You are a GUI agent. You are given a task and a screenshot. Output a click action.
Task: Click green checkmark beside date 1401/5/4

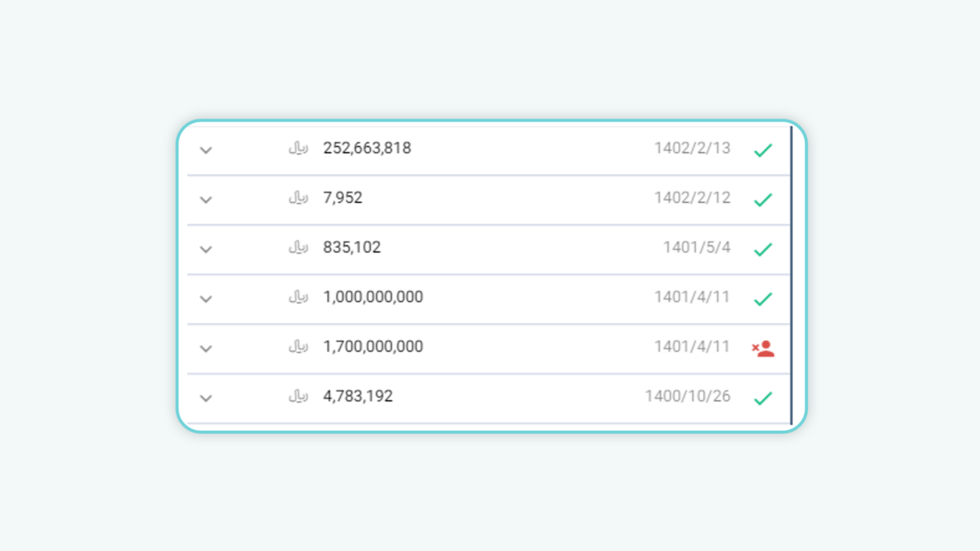(763, 249)
